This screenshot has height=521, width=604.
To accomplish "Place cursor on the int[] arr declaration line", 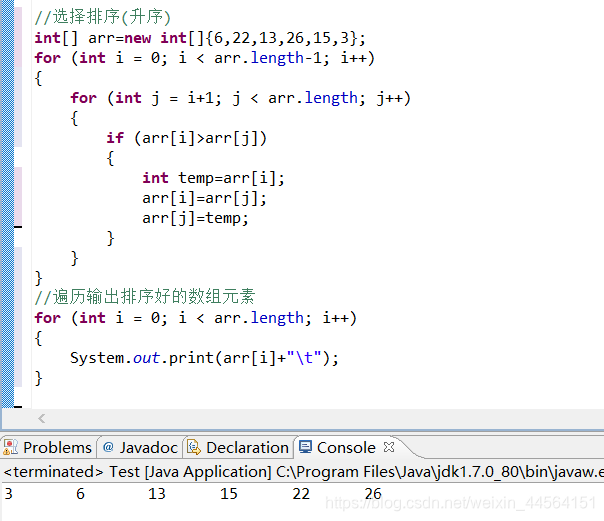I will pos(200,38).
